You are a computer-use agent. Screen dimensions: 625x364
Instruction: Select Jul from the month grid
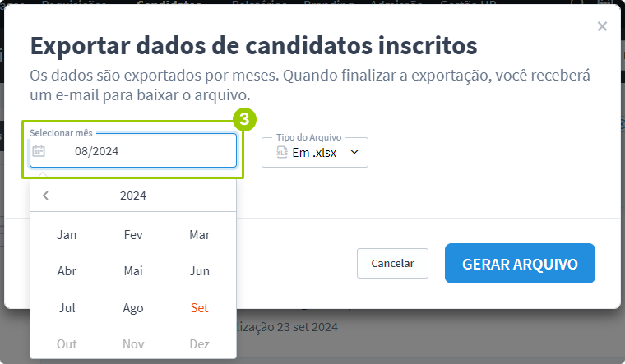[67, 308]
